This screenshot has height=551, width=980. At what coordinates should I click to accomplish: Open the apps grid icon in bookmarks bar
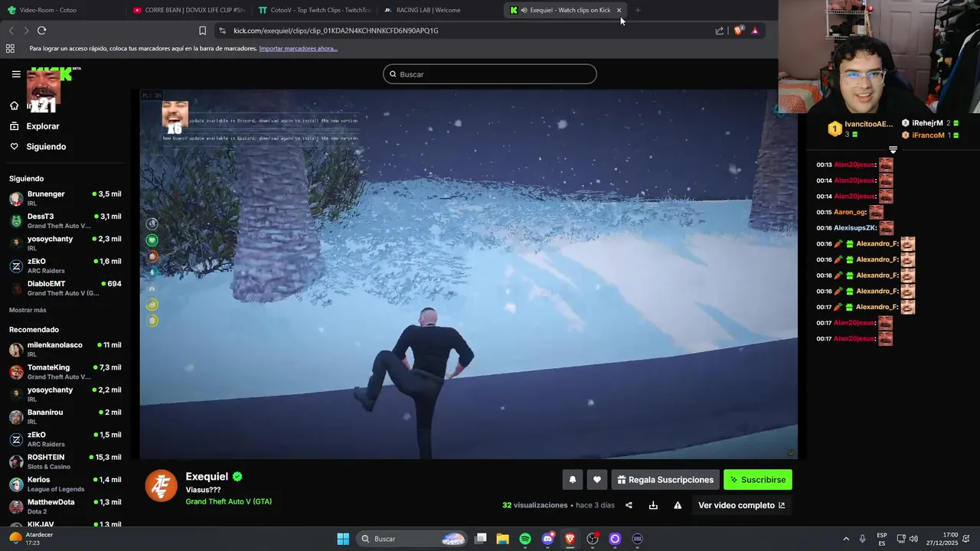(10, 48)
